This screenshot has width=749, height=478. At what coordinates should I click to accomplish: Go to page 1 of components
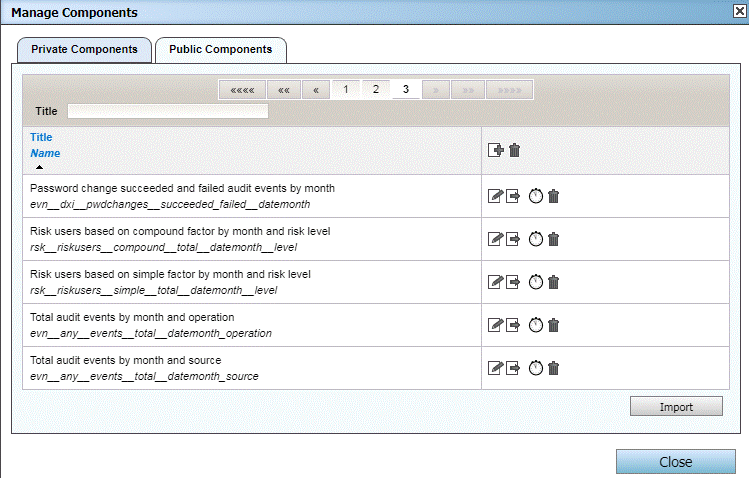tap(346, 89)
